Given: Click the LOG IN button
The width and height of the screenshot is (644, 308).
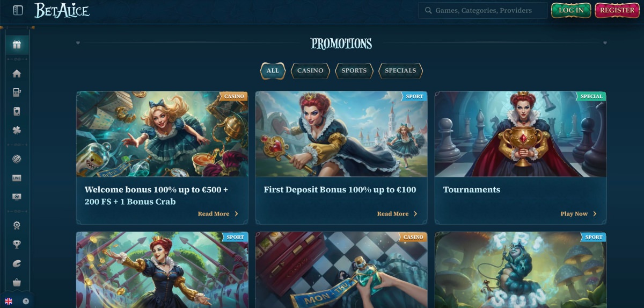Looking at the screenshot, I should pyautogui.click(x=571, y=10).
